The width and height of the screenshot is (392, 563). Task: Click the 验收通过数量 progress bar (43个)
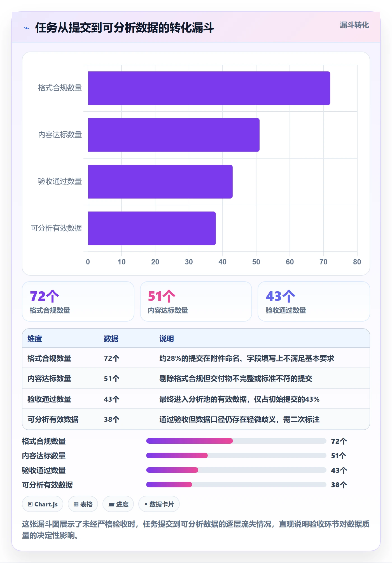click(x=236, y=470)
